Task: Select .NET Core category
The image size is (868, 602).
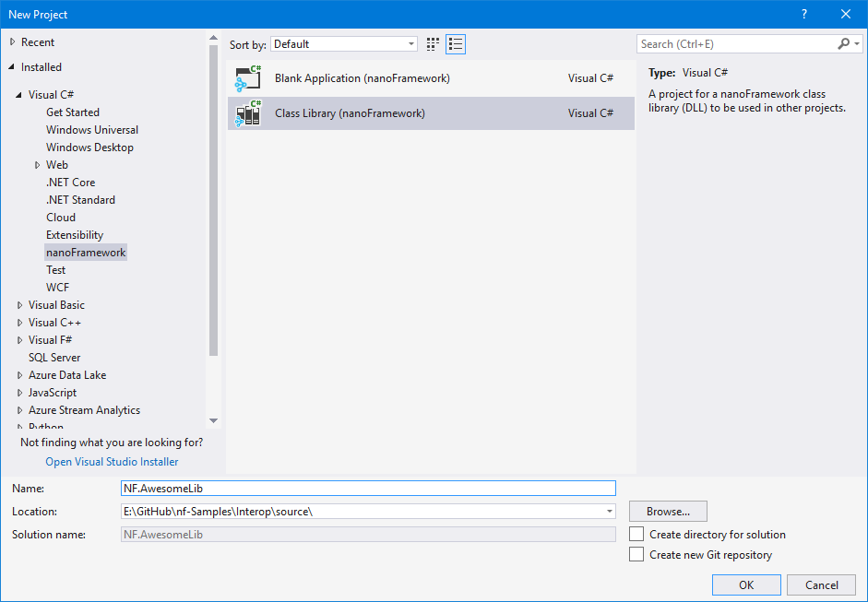Action: [x=70, y=183]
